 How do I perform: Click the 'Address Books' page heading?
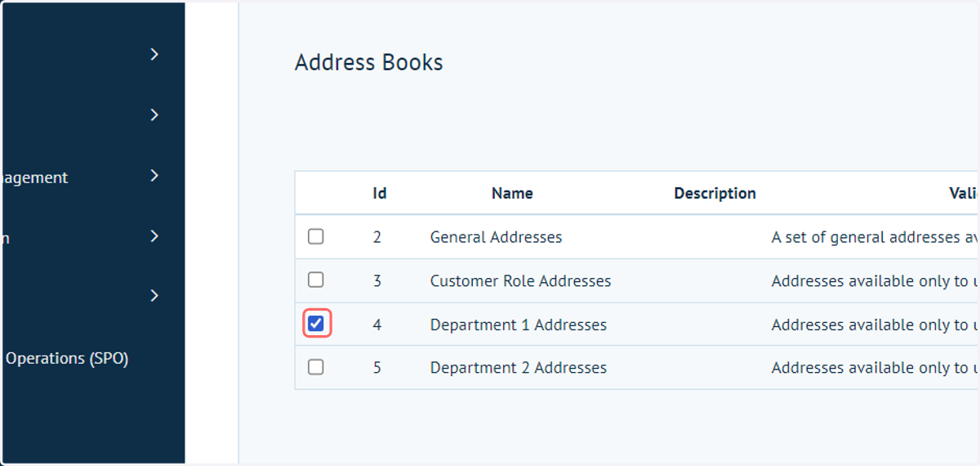click(x=368, y=62)
